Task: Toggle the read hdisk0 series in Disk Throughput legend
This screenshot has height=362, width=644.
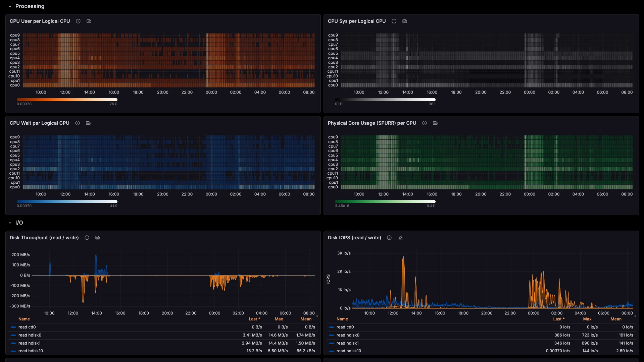Action: pyautogui.click(x=30, y=335)
